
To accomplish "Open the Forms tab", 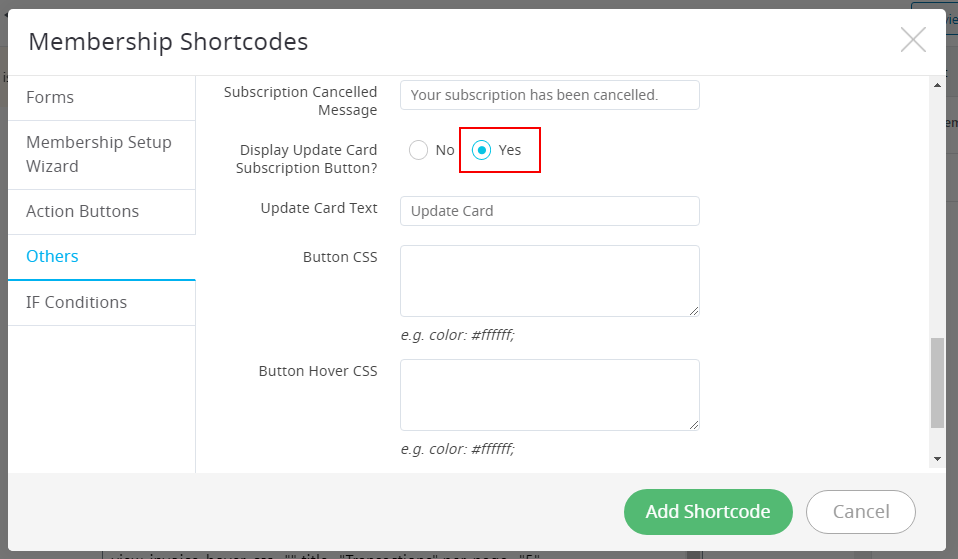I will point(101,98).
